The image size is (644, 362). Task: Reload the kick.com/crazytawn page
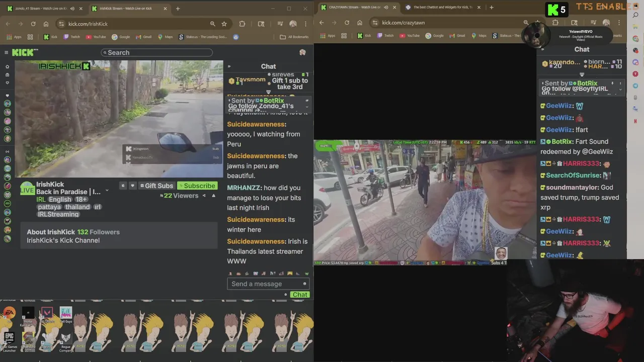point(347,23)
